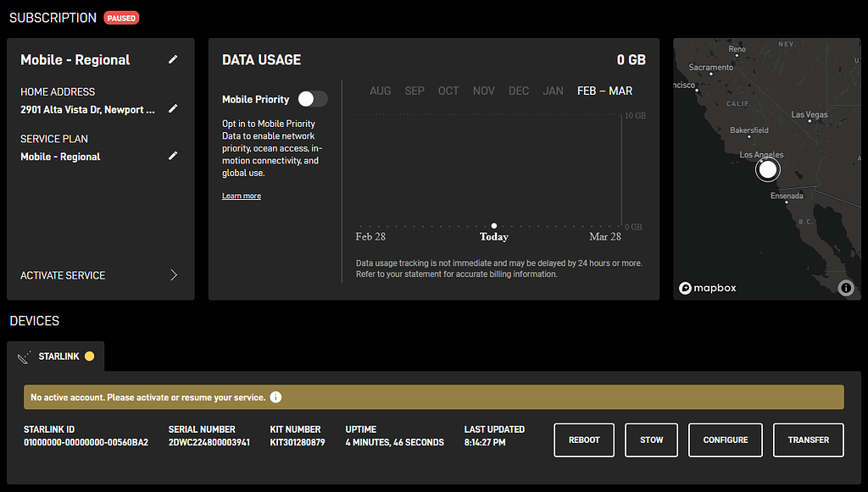Open map info icon
The width and height of the screenshot is (868, 492).
click(x=845, y=287)
